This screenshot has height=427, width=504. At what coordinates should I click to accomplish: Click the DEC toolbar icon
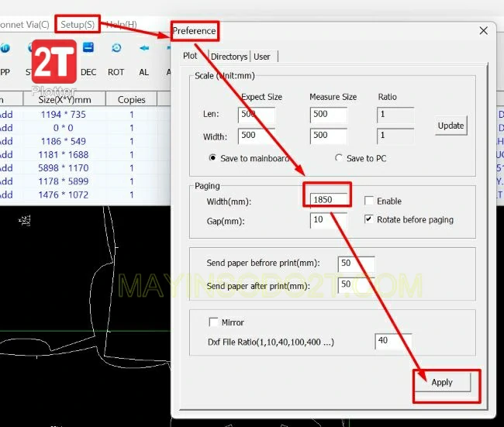coord(88,49)
